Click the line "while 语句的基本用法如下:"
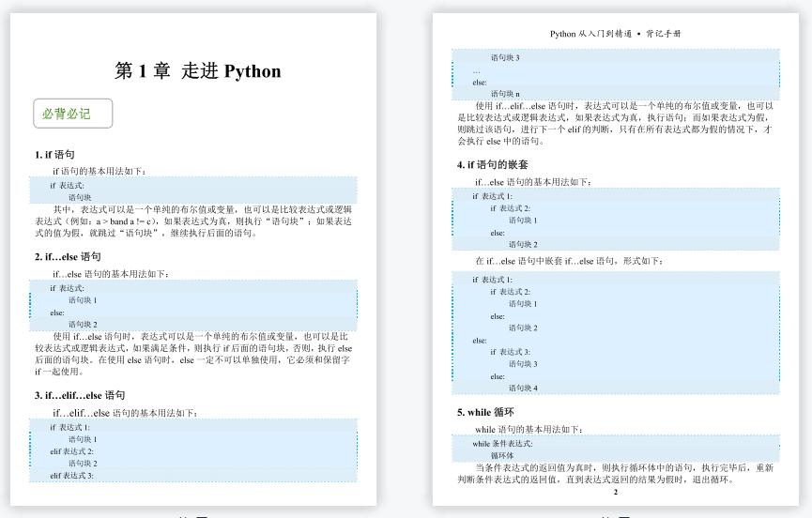812x518 pixels. coord(529,430)
